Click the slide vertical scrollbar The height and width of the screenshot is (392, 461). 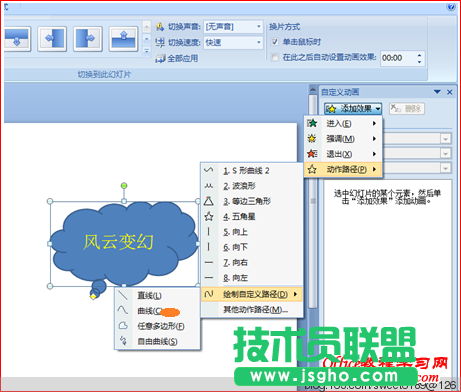[x=313, y=201]
